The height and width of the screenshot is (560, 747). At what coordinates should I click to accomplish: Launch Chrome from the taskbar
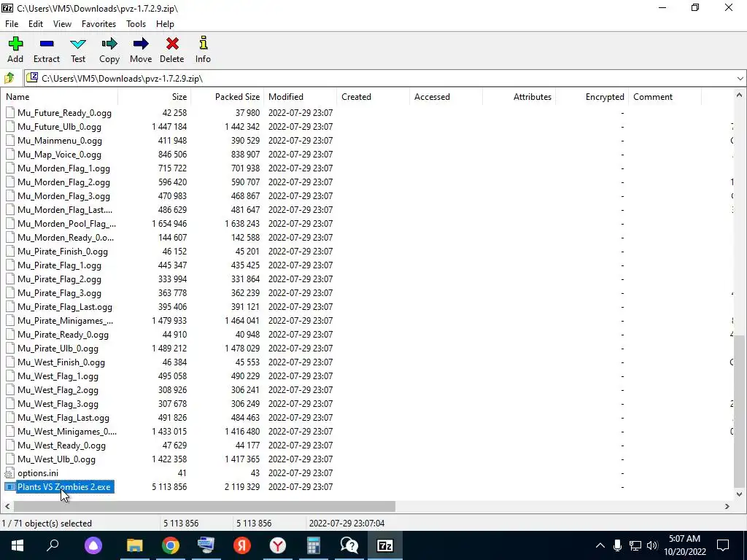click(x=170, y=545)
